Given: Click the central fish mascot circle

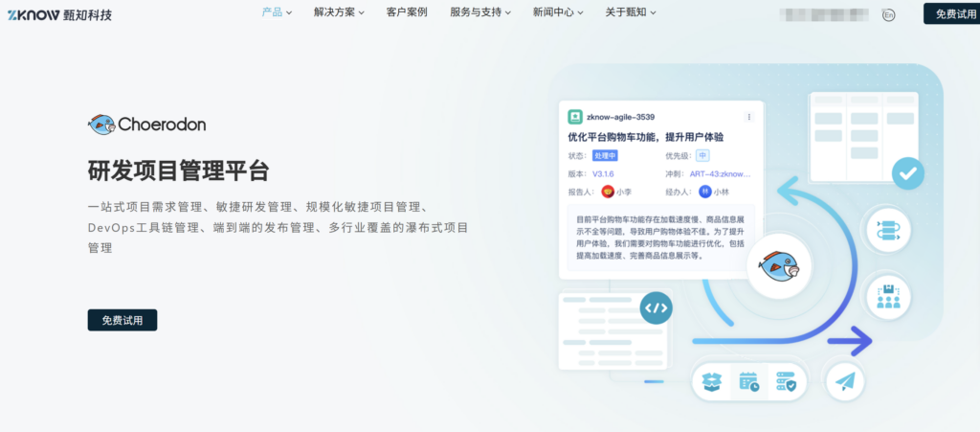Looking at the screenshot, I should (779, 267).
